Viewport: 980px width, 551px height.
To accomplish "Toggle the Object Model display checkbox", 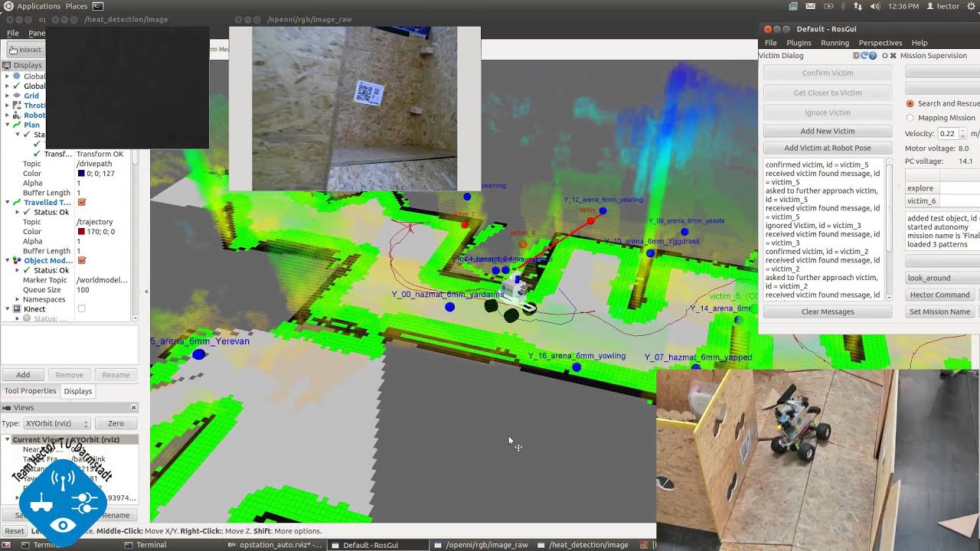I will point(82,260).
